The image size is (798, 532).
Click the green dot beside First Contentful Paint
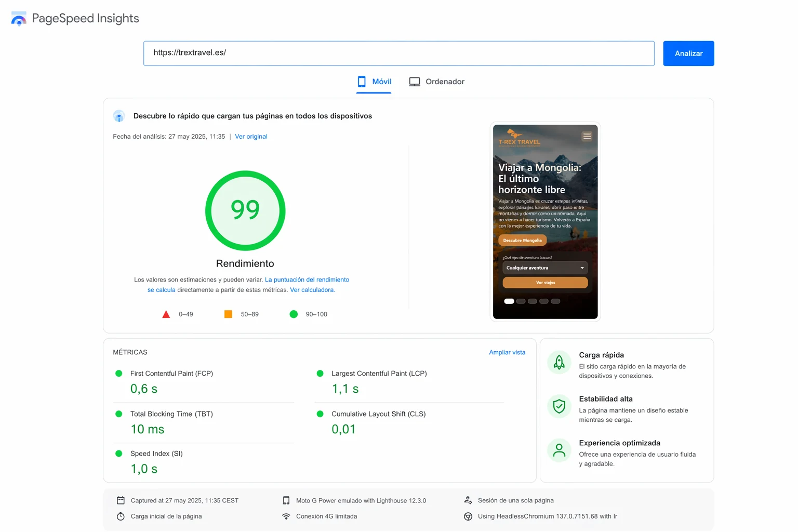[118, 374]
